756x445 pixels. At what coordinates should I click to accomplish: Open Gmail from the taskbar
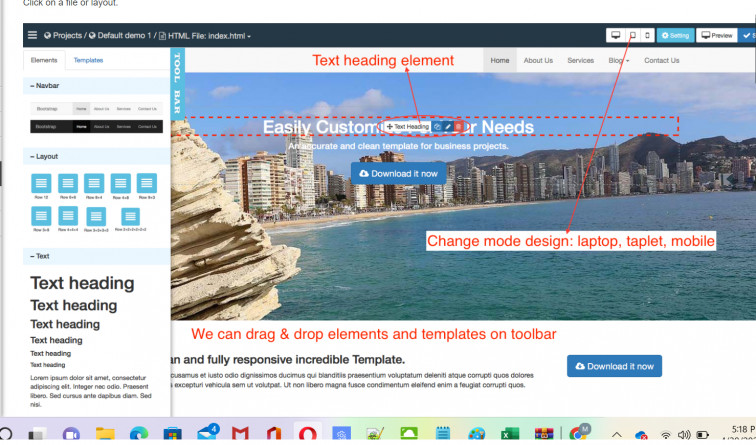click(240, 434)
